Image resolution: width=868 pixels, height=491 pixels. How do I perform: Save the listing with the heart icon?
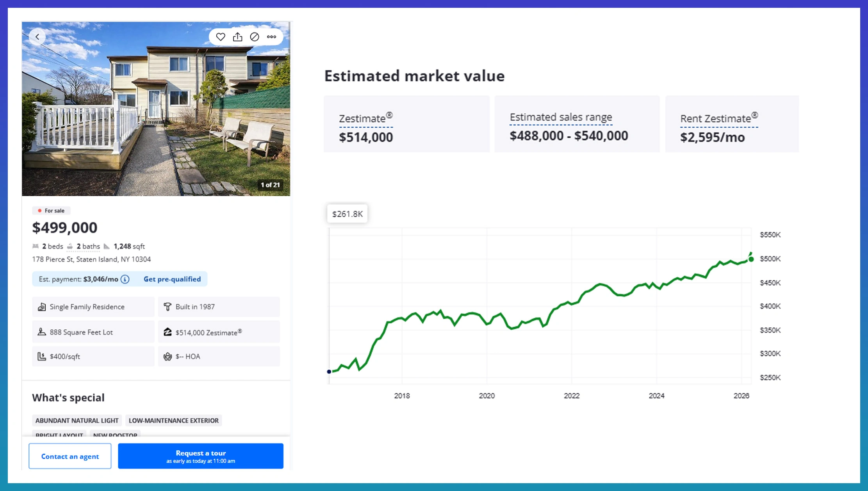[x=221, y=36]
